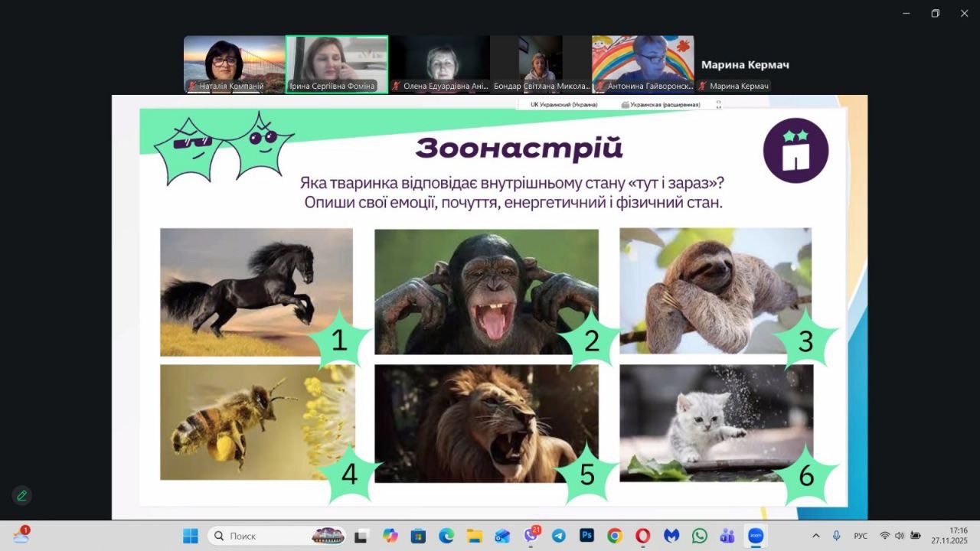Screen dimensions: 980x551
Task: Open Microsoft Store from the taskbar
Action: click(x=418, y=536)
